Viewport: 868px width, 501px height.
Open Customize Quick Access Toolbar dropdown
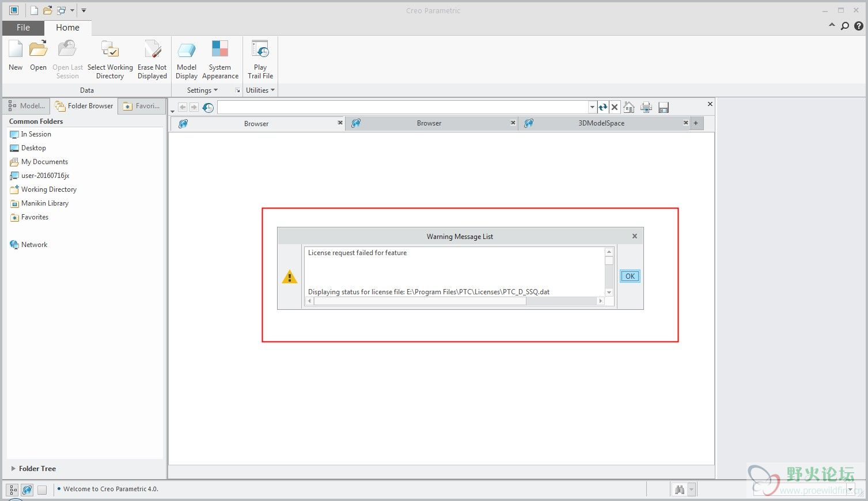click(84, 10)
